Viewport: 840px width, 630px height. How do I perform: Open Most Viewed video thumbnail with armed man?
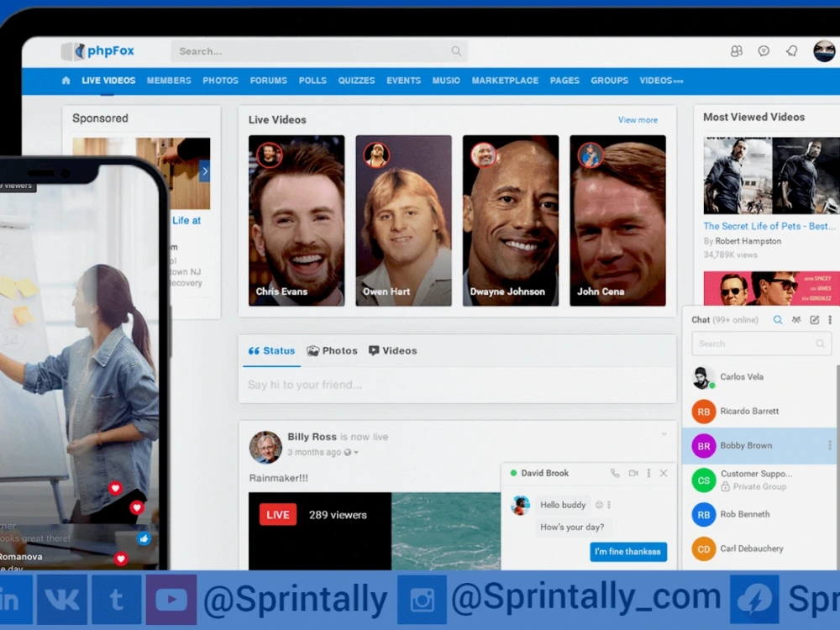pyautogui.click(x=771, y=176)
